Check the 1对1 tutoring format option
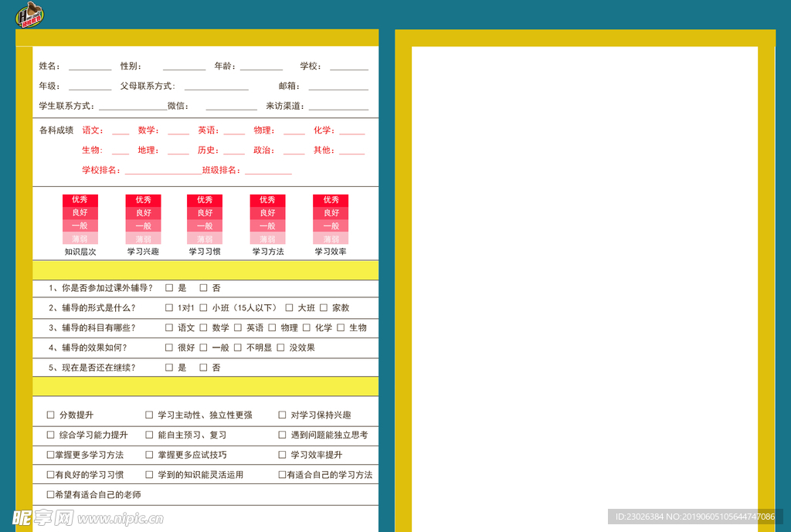 (168, 308)
